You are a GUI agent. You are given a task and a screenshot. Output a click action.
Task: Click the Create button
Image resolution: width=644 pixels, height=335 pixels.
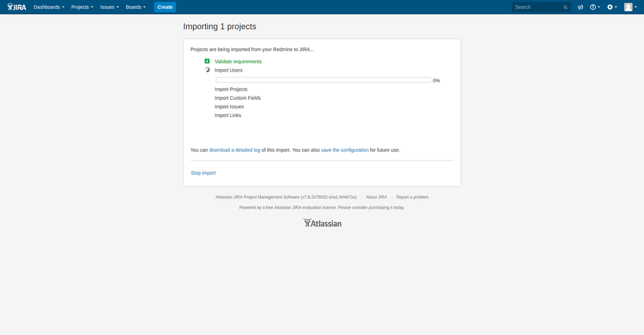click(x=165, y=7)
